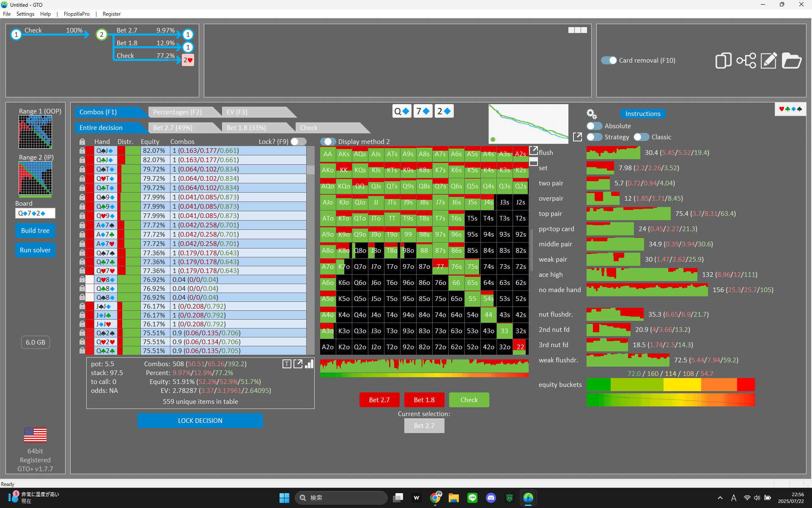Click the suit colors icon
This screenshot has width=812, height=508.
(x=790, y=109)
